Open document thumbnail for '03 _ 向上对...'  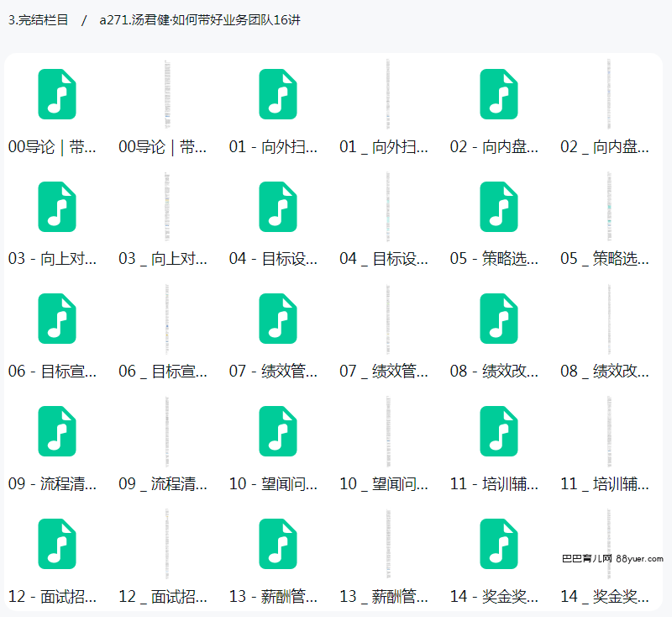coord(167,207)
